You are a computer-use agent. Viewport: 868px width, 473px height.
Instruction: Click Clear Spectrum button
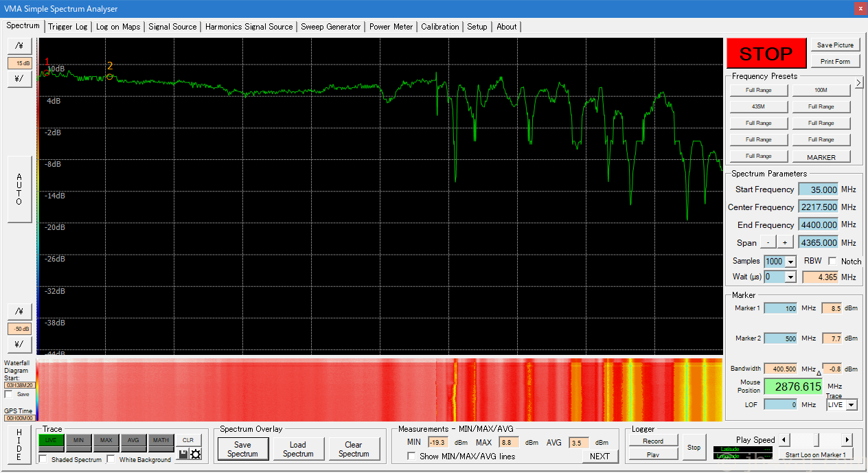click(354, 449)
